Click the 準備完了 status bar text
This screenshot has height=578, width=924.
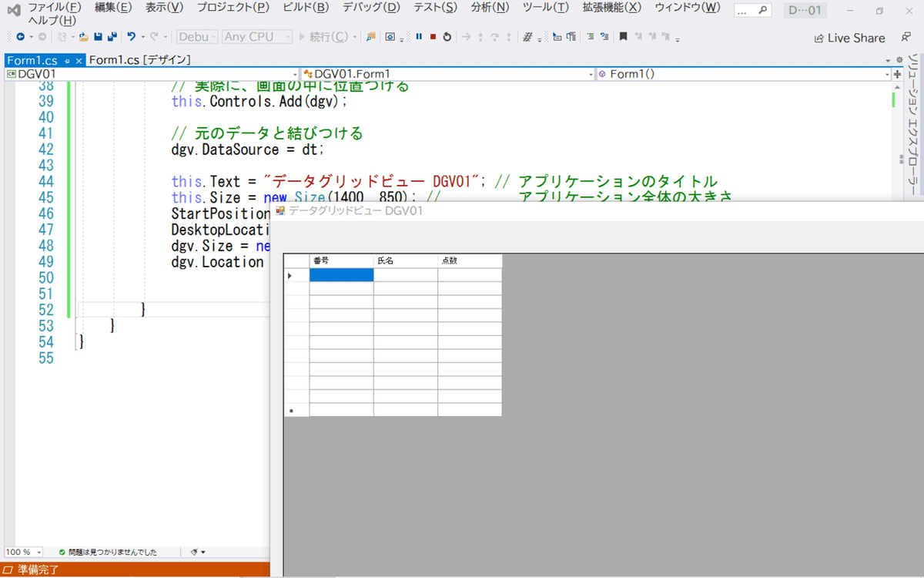tap(37, 570)
